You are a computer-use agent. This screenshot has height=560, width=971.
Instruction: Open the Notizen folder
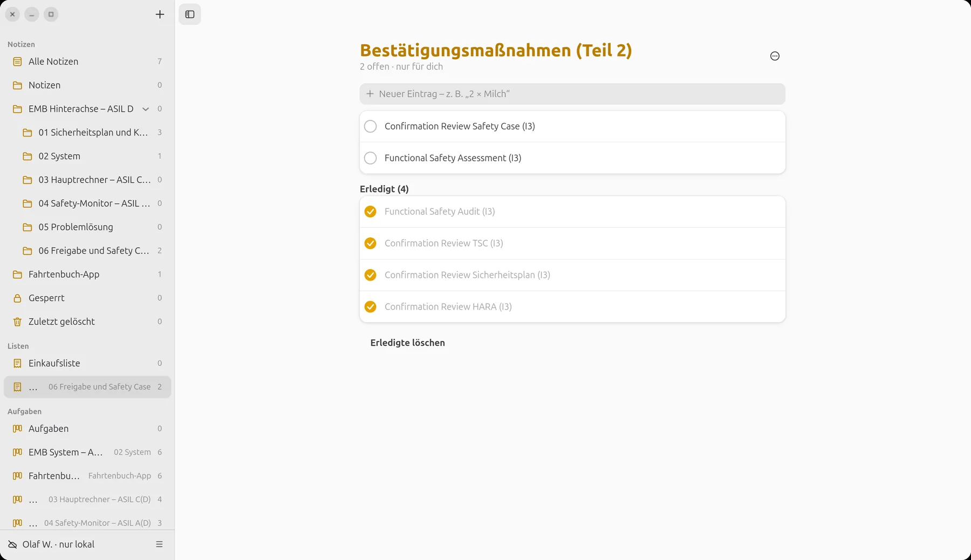tap(87, 85)
